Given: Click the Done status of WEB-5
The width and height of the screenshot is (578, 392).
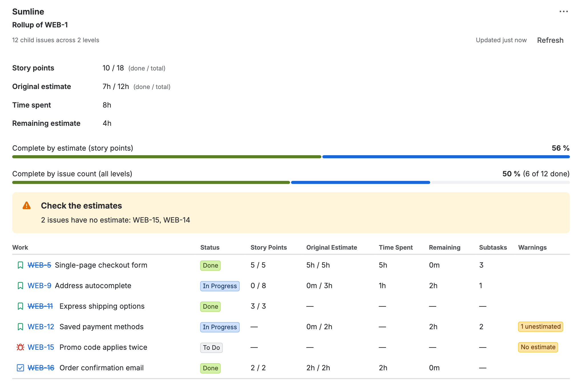Looking at the screenshot, I should 210,265.
